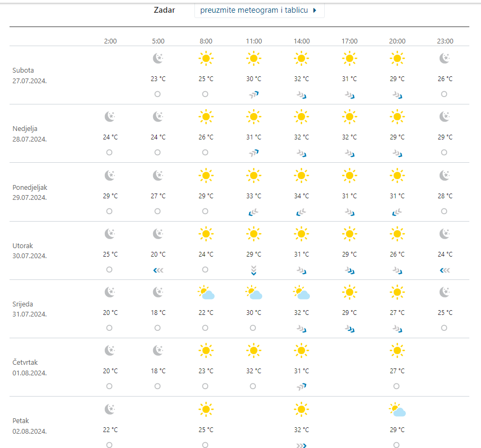Screen dimensions: 481x448
Task: Click the downward wind arrow for Utorak 11:00
Action: coord(254,270)
